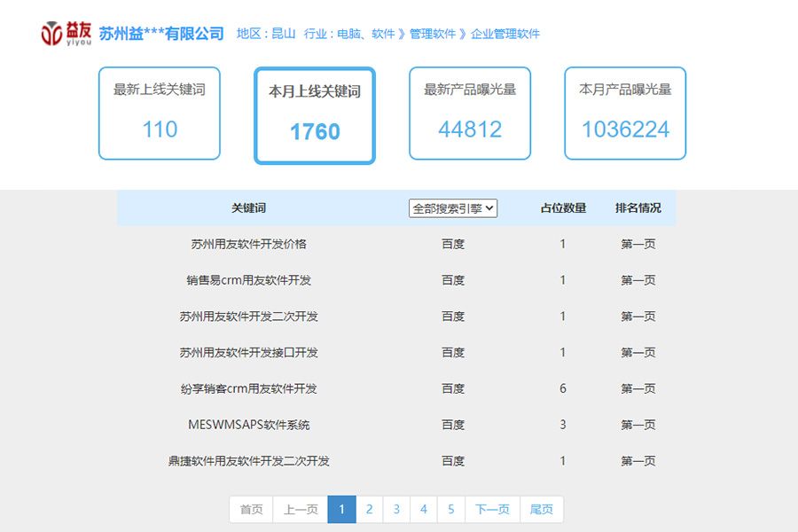Image resolution: width=798 pixels, height=532 pixels.
Task: Click the 首页 first page button
Action: click(x=251, y=509)
